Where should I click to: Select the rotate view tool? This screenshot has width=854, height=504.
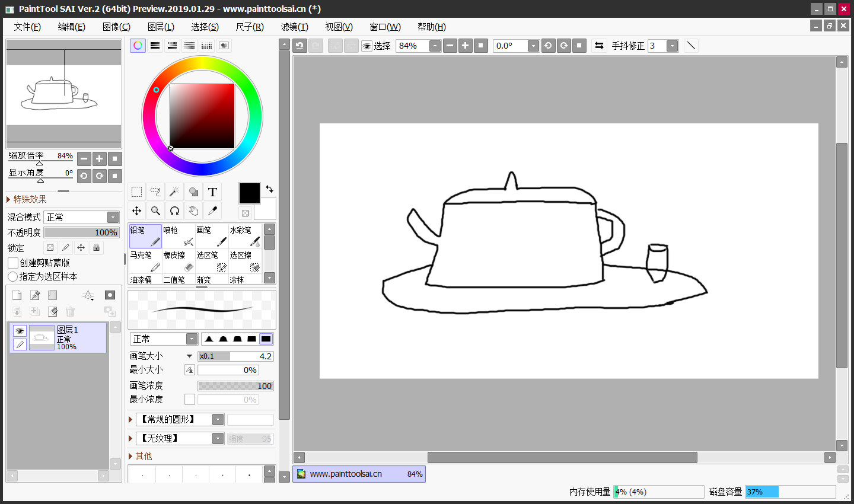(174, 210)
